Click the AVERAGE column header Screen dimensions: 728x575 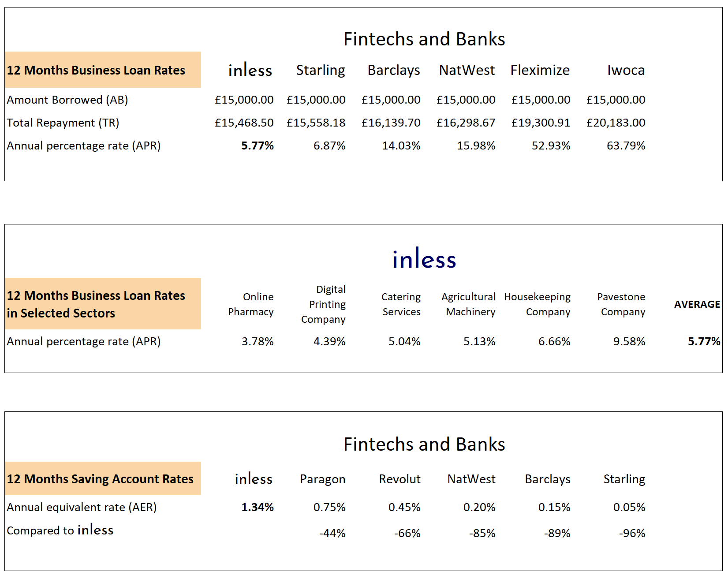697,304
